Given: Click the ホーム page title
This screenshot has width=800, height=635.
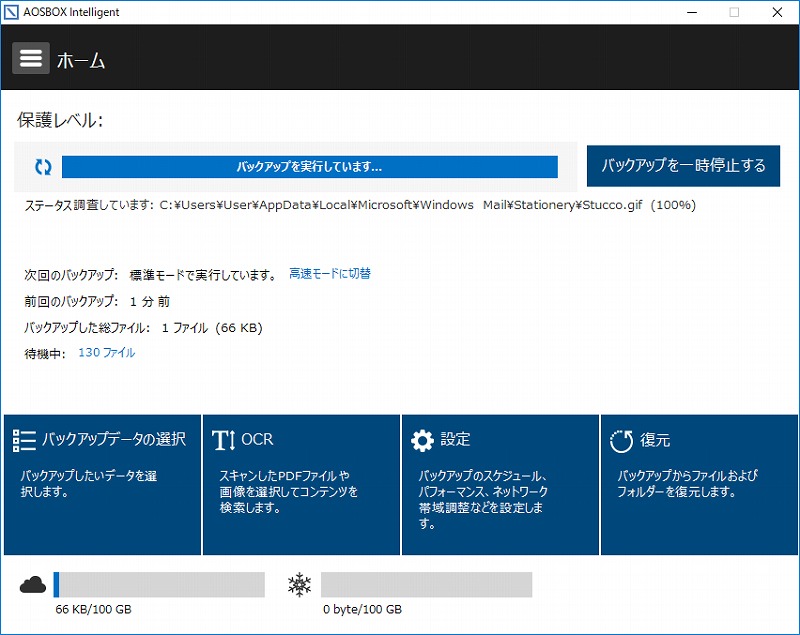Looking at the screenshot, I should 81,61.
